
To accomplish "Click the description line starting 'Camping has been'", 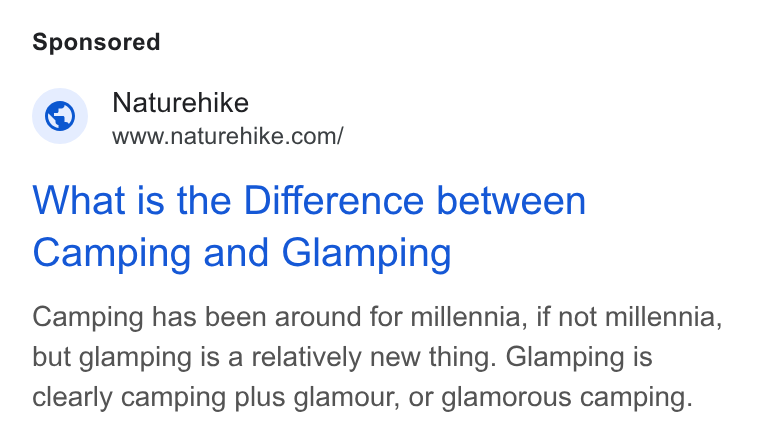I will click(377, 318).
